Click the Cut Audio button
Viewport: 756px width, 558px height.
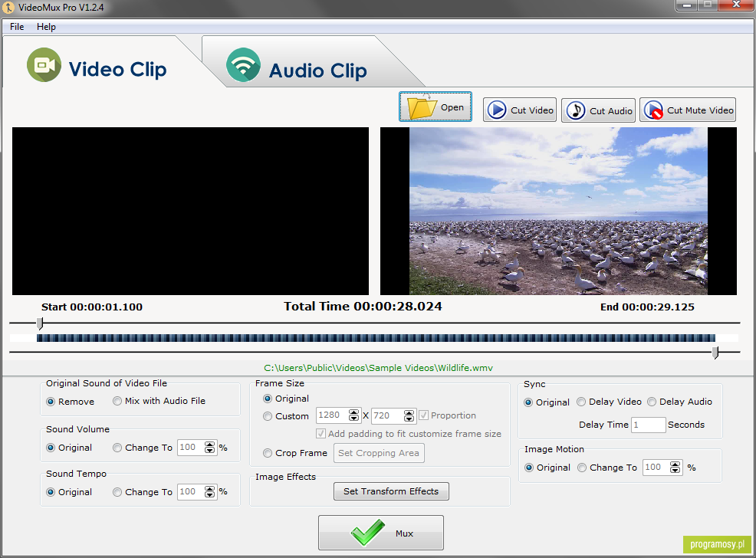point(598,110)
